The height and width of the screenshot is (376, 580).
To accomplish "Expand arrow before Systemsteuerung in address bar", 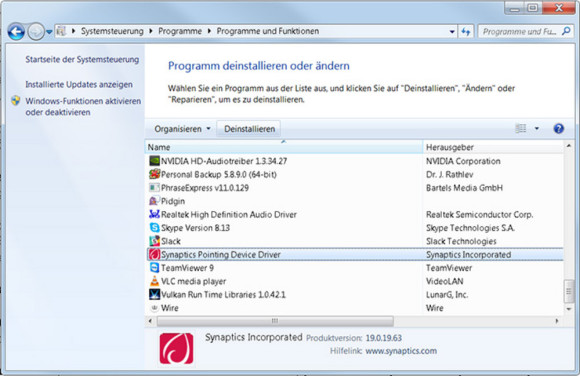I will 73,31.
